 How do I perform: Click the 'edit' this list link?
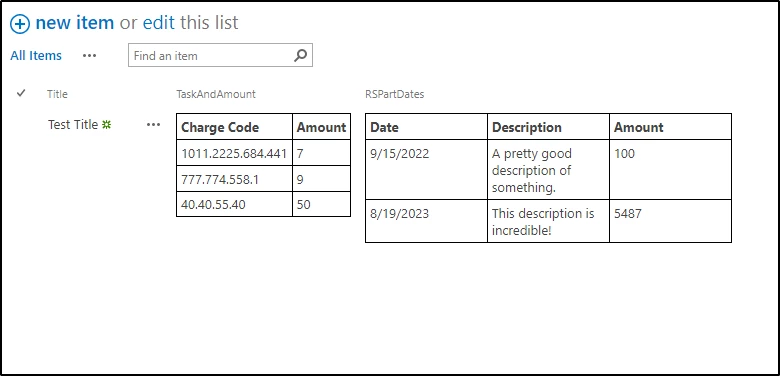click(x=159, y=22)
